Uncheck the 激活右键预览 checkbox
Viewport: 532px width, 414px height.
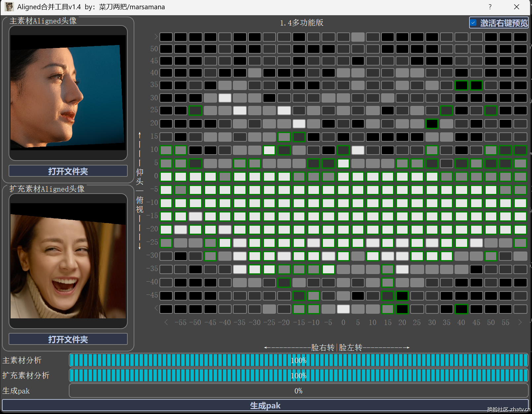[x=473, y=23]
